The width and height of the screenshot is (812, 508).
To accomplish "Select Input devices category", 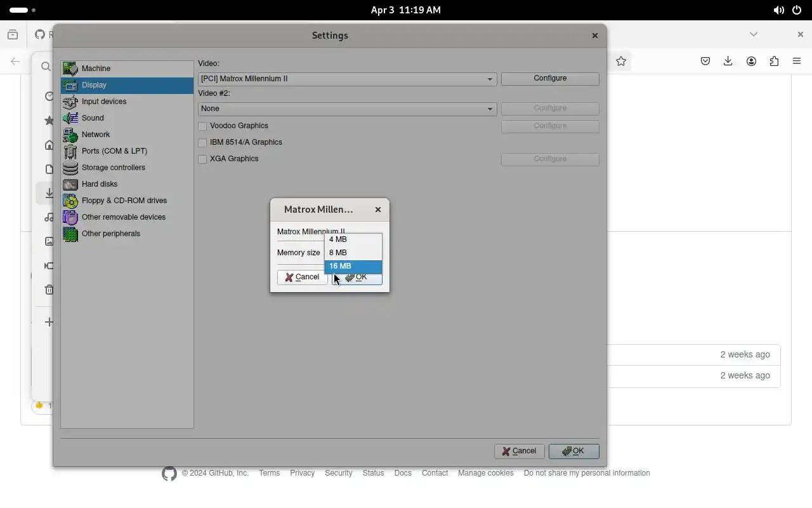I will (x=127, y=102).
